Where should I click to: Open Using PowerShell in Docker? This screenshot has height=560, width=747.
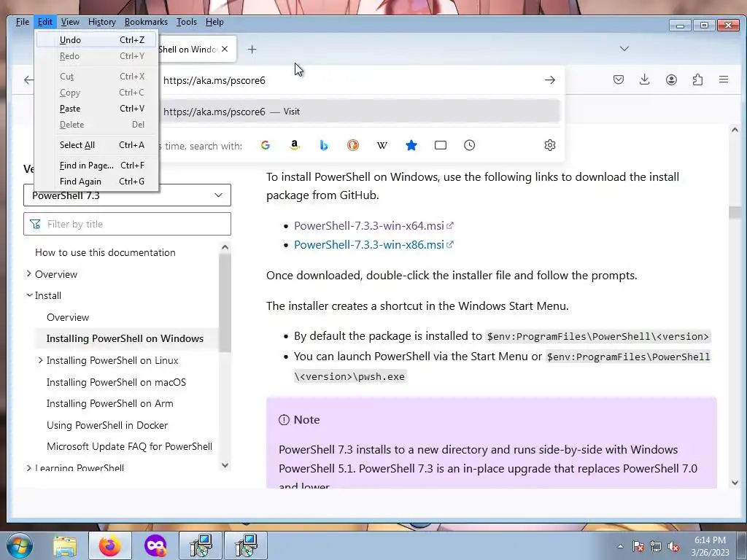[x=107, y=425]
